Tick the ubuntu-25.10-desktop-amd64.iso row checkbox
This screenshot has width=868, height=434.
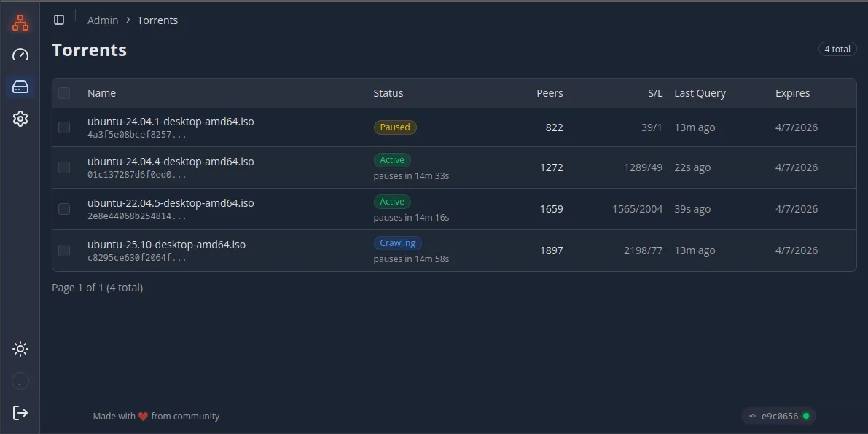64,250
